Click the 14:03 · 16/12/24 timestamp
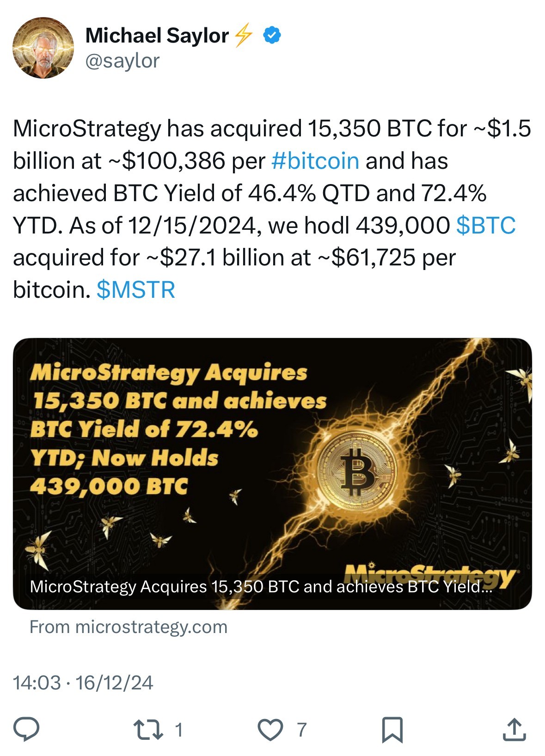The height and width of the screenshot is (756, 545). (83, 682)
